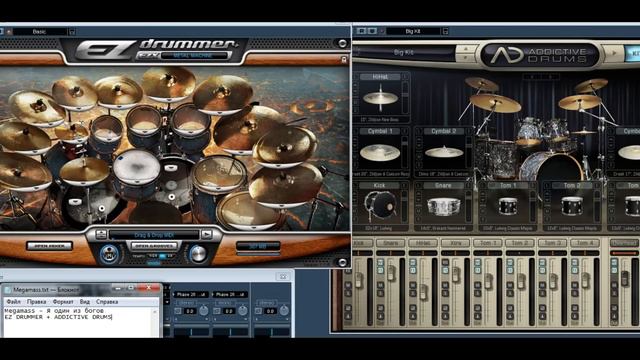Open the Вид menu in Notepad
The height and width of the screenshot is (360, 640).
coord(84,302)
